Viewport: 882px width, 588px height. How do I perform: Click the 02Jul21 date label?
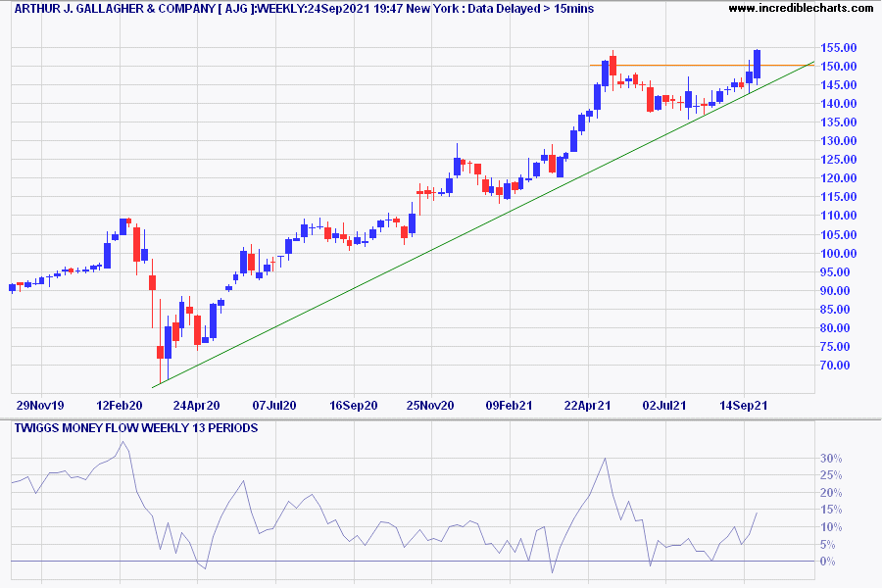tap(664, 405)
